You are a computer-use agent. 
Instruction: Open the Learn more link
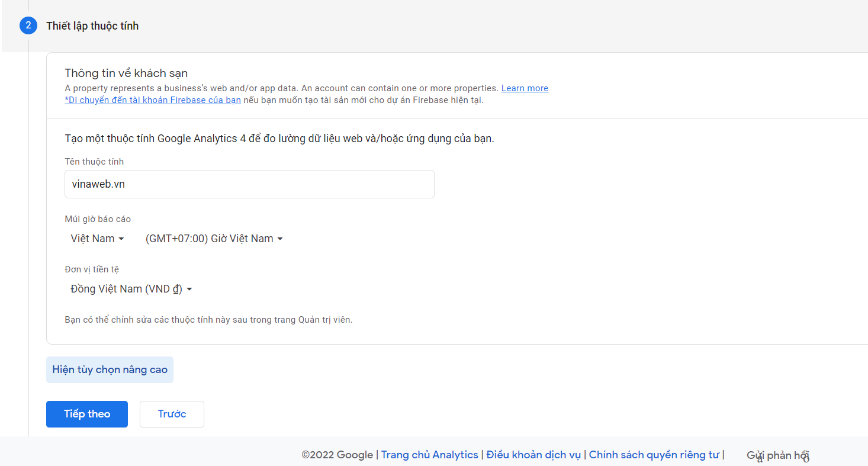click(525, 88)
